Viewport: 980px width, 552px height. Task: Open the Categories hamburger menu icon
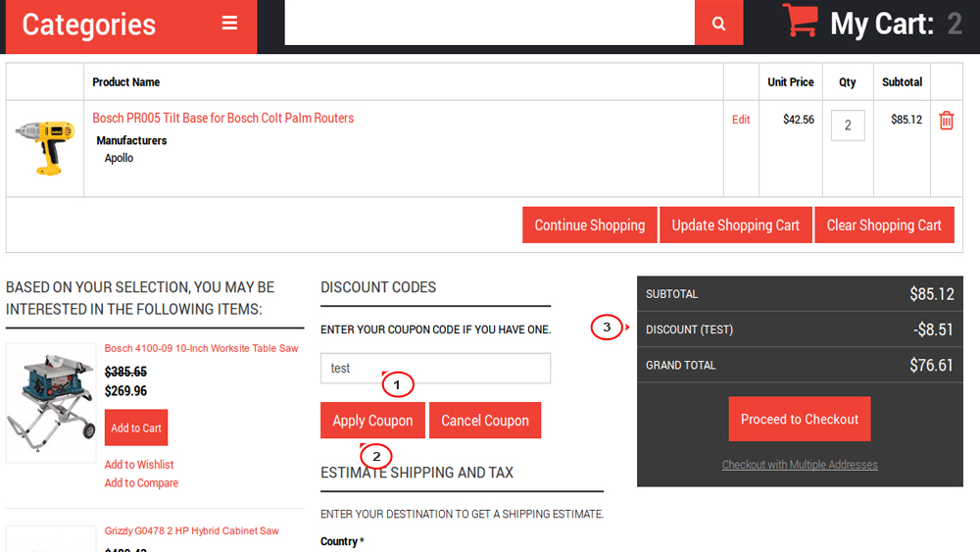click(x=229, y=24)
